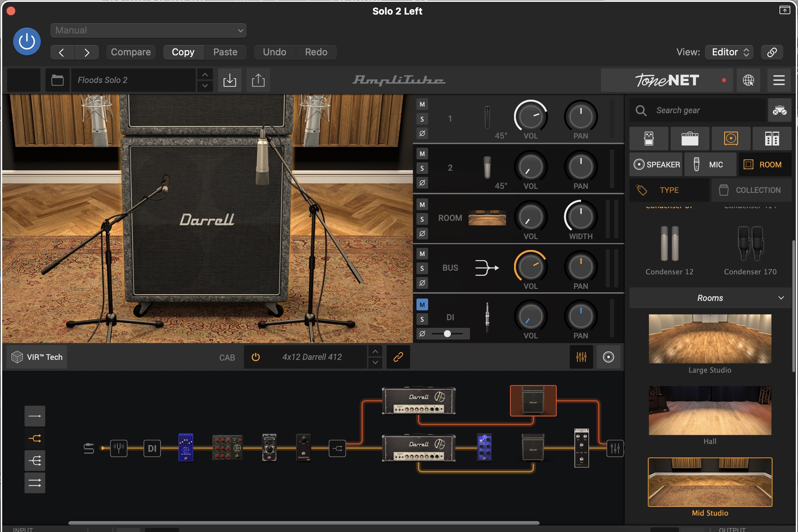Mute mic channel 2

pyautogui.click(x=422, y=154)
